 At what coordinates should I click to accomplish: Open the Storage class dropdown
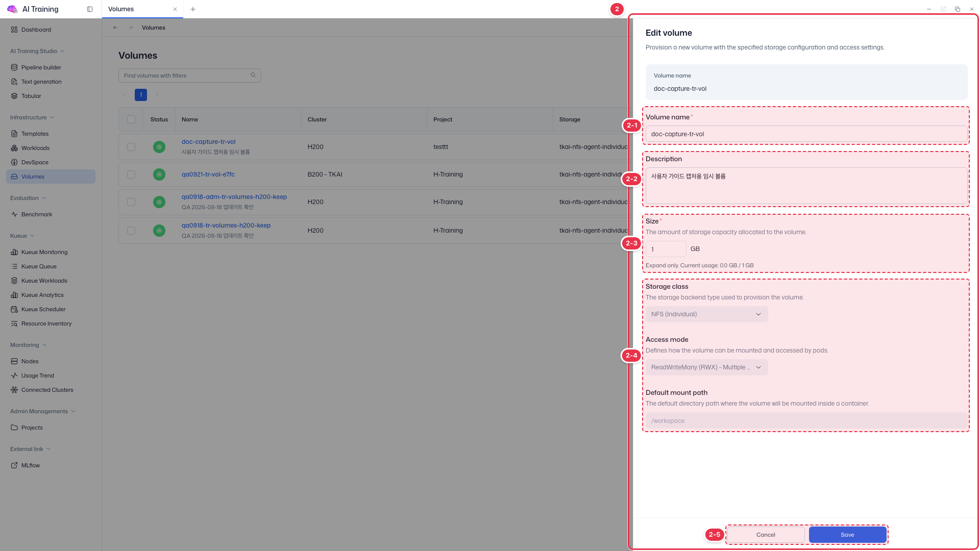[706, 314]
